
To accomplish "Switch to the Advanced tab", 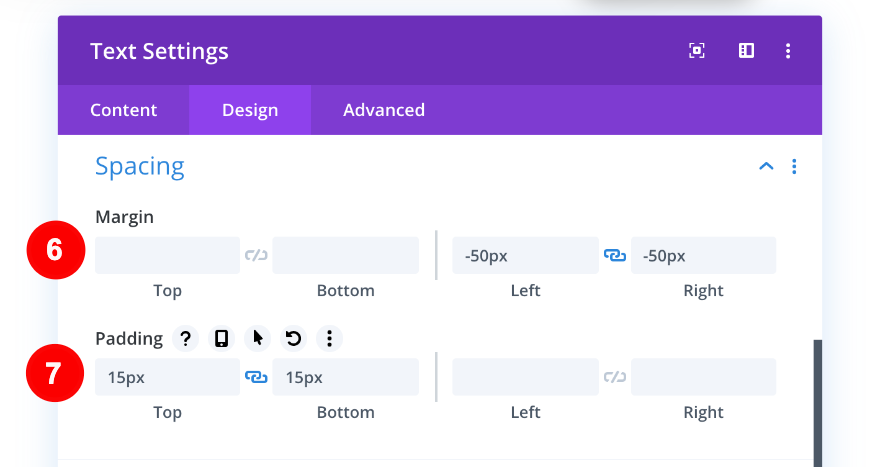I will click(384, 110).
